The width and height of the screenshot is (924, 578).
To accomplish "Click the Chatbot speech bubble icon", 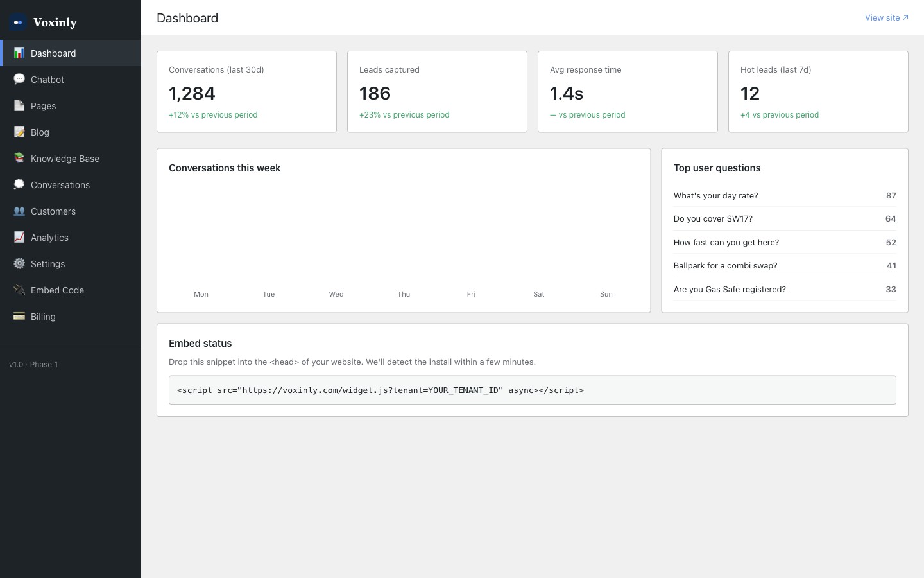I will pyautogui.click(x=19, y=80).
